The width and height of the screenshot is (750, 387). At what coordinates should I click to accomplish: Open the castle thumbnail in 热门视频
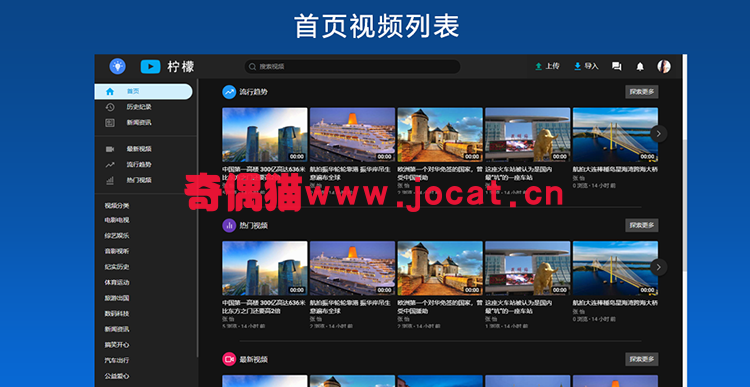tap(440, 268)
